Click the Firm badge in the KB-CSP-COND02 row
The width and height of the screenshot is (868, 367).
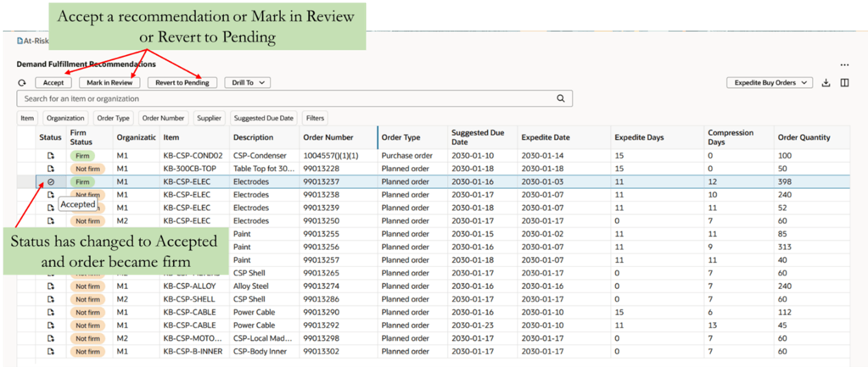[83, 156]
